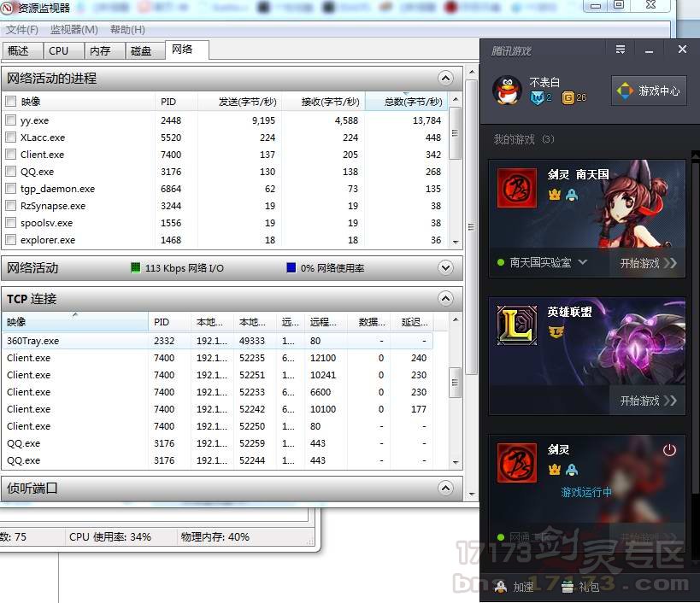Open the 南天国实验室 server dropdown

pyautogui.click(x=583, y=262)
